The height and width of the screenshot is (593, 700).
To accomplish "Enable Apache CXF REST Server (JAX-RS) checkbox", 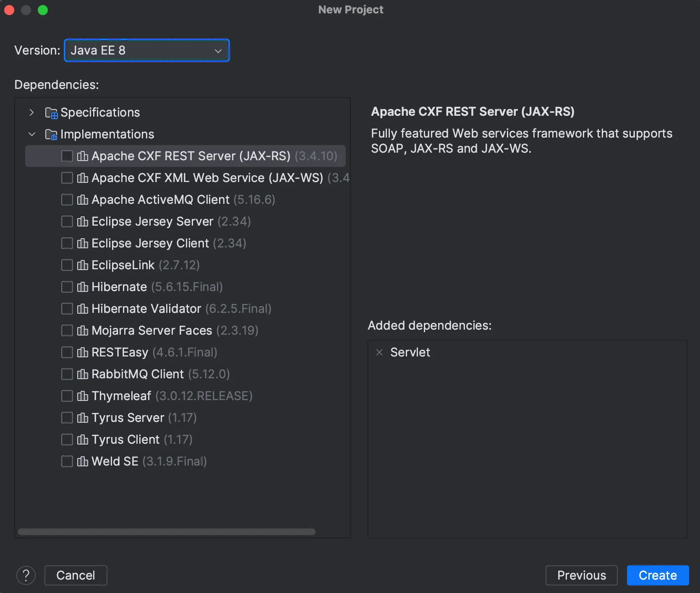I will point(67,156).
